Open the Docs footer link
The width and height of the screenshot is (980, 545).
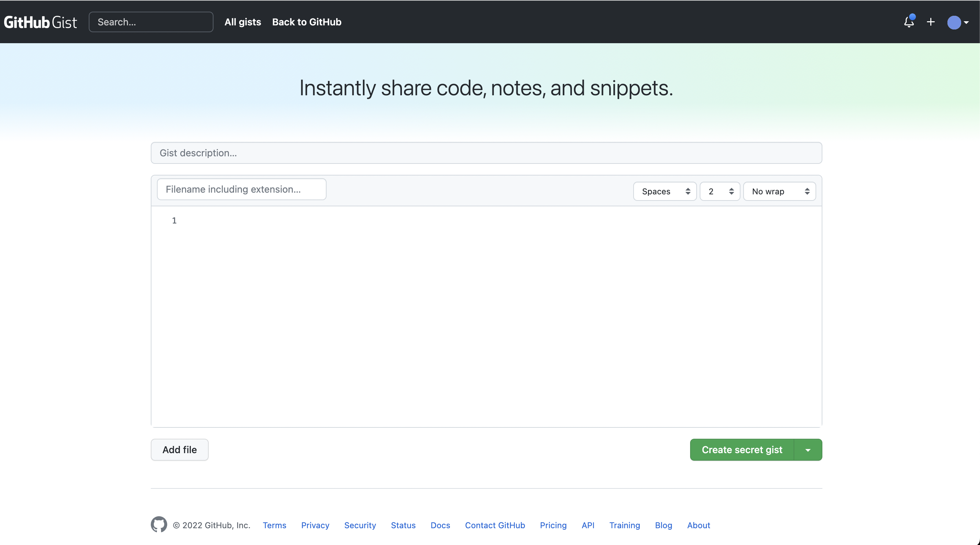tap(440, 525)
